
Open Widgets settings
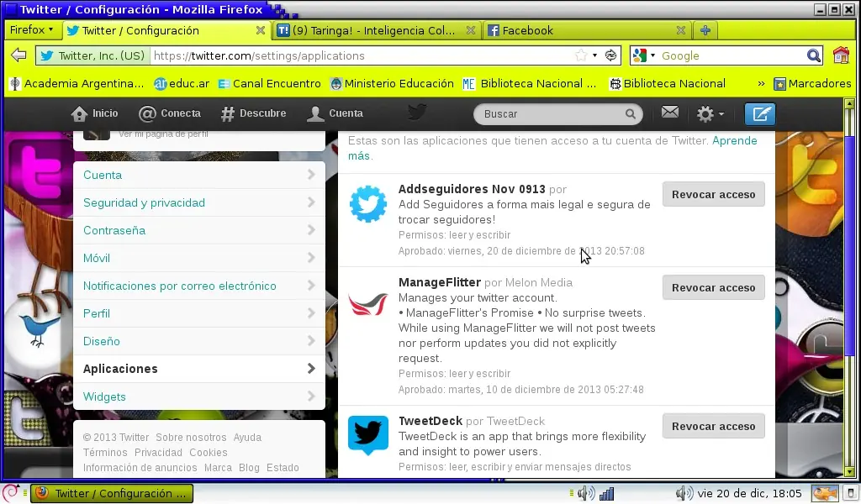199,396
